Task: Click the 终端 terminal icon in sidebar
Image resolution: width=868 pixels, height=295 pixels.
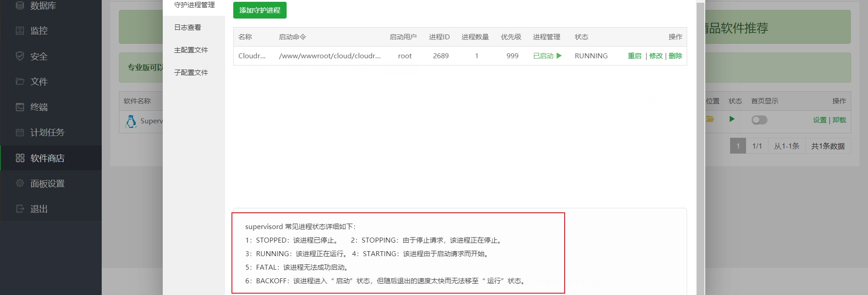Action: point(20,107)
